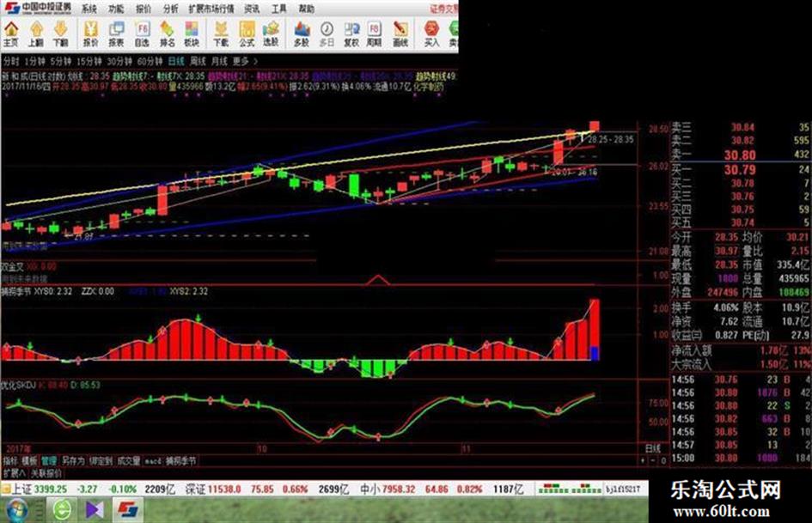
Task: Click 绑定到 bind-to button
Action: 101,460
